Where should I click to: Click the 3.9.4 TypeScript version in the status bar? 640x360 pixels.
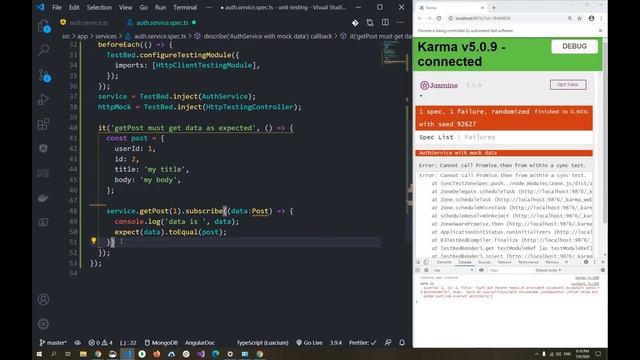[336, 343]
